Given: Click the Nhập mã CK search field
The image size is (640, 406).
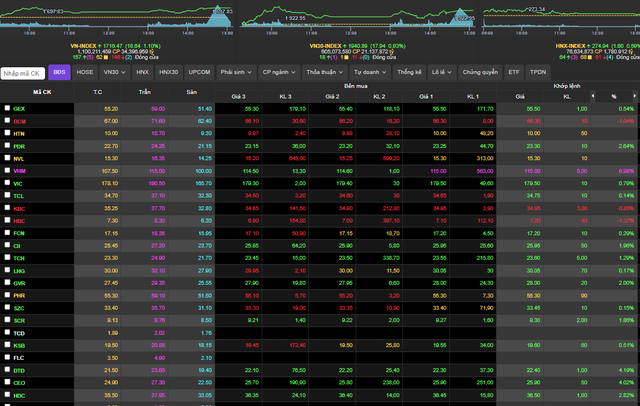Looking at the screenshot, I should (x=22, y=73).
